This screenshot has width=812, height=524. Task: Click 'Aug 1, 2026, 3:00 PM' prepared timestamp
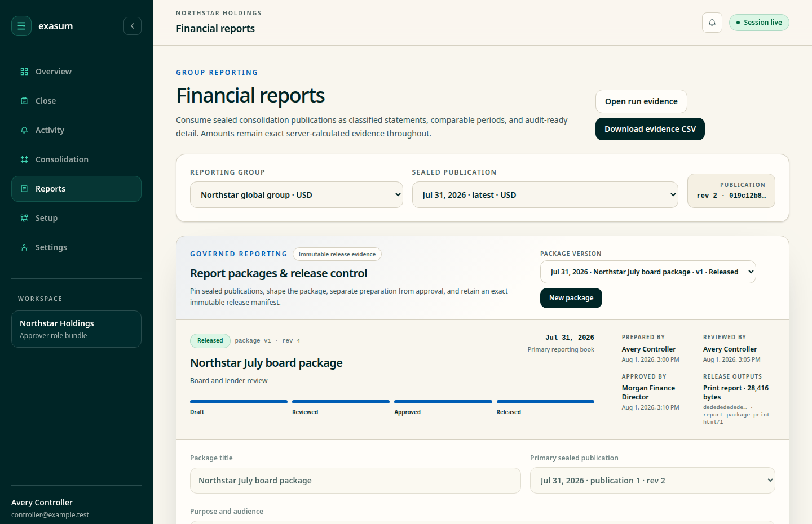coord(650,359)
